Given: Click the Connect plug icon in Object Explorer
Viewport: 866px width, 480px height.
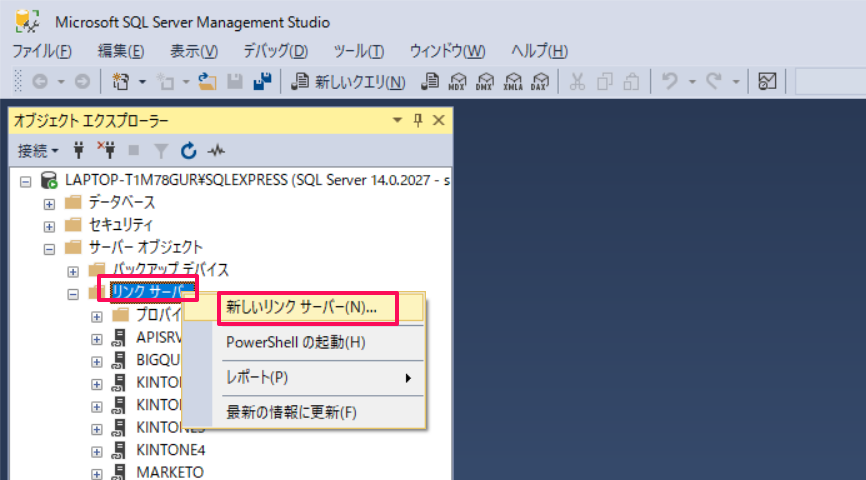Looking at the screenshot, I should (78, 150).
